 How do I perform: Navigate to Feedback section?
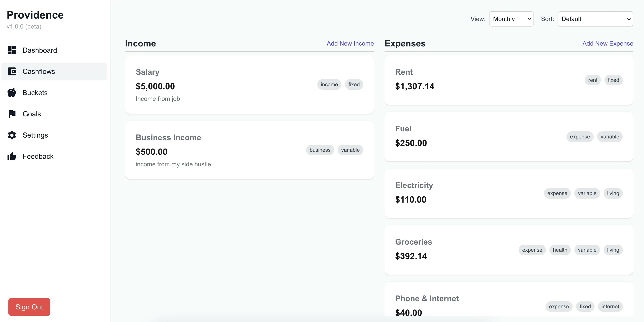(x=38, y=156)
